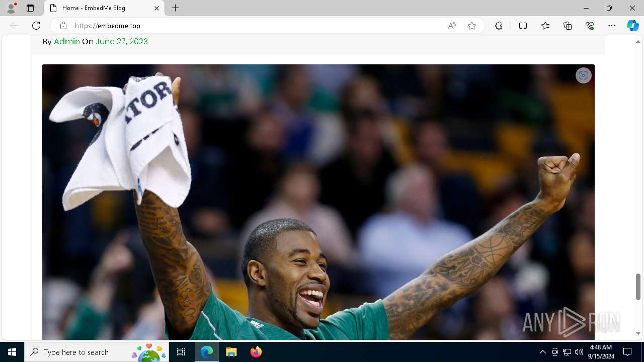This screenshot has width=644, height=362.
Task: Open the Edge profile icon
Action: 11,8
